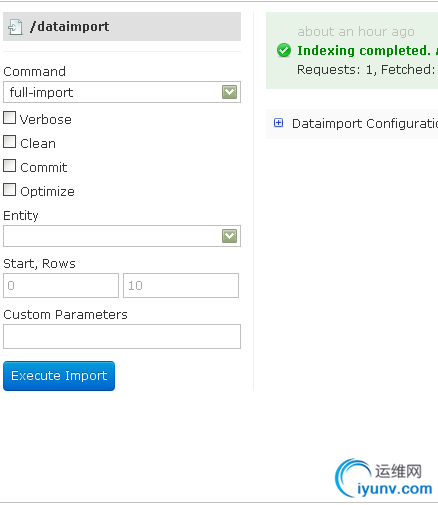Click the Indexing completed status text
This screenshot has width=438, height=505.
(x=364, y=51)
